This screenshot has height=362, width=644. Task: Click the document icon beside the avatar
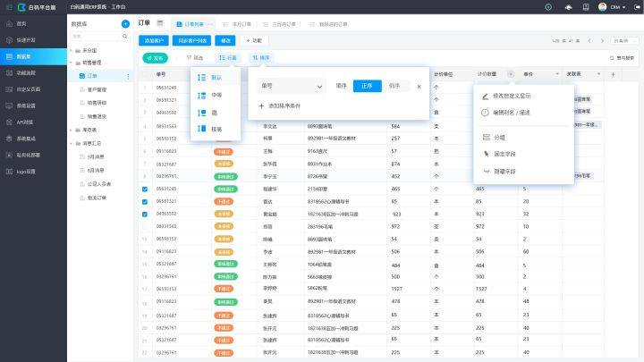tap(586, 7)
